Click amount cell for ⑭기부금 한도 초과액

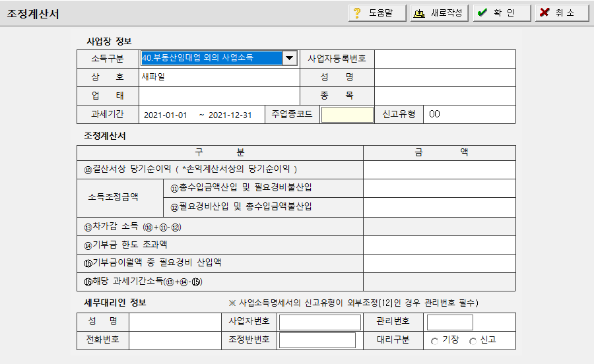[x=440, y=245]
